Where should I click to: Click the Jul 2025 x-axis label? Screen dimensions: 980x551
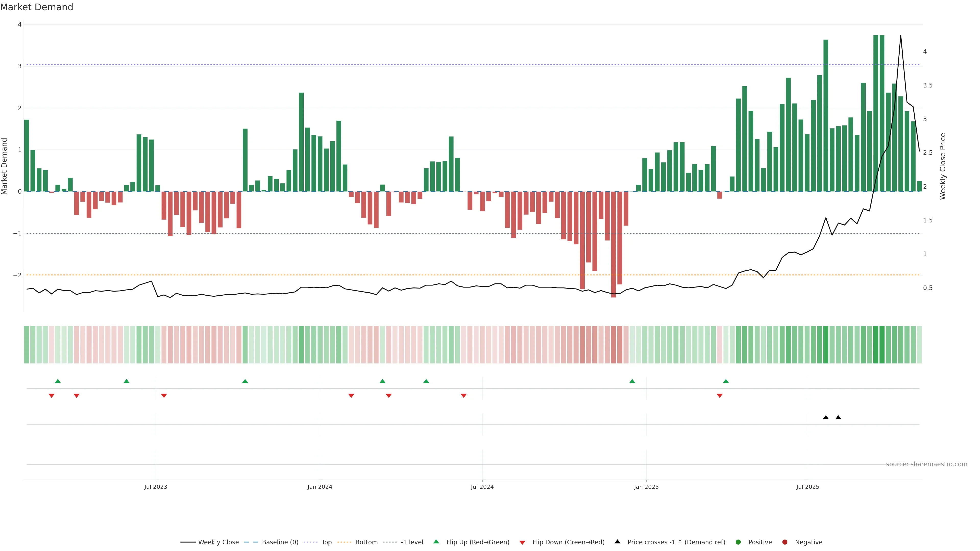[x=808, y=487]
